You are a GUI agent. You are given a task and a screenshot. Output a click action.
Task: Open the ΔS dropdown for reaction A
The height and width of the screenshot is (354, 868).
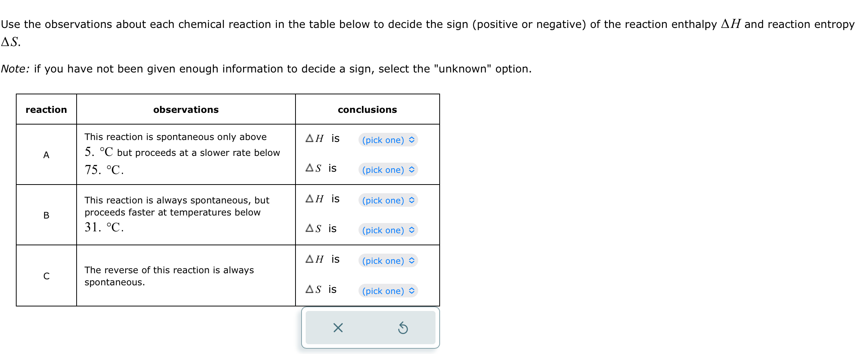[x=387, y=170]
